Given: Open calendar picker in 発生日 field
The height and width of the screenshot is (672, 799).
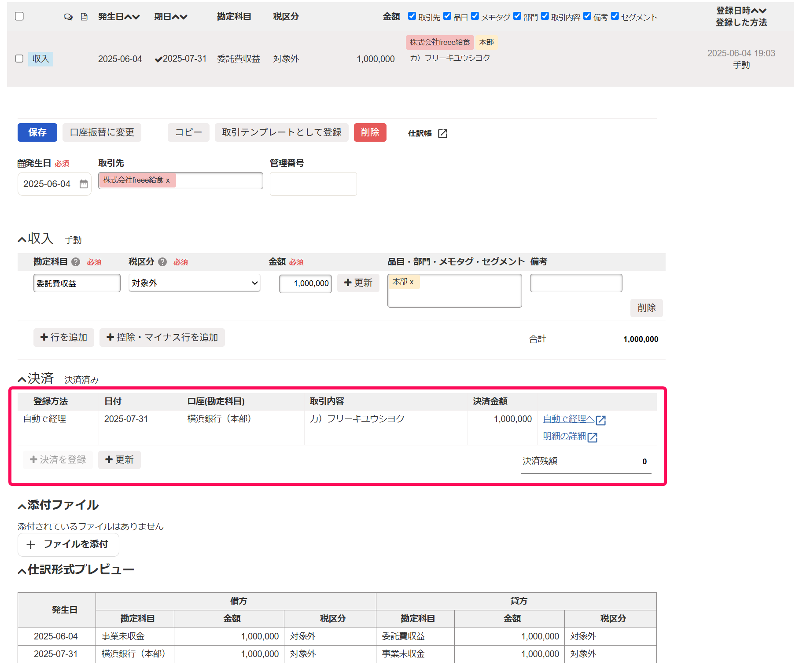Looking at the screenshot, I should click(84, 184).
